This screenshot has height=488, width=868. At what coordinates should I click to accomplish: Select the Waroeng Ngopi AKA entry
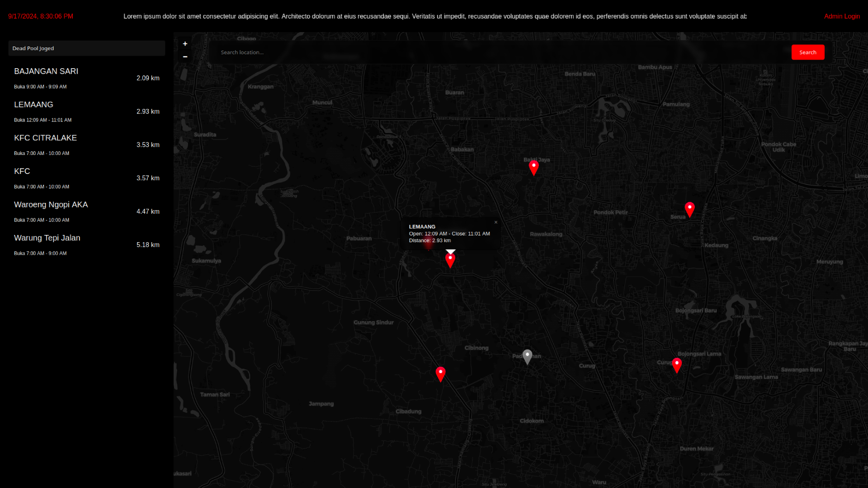pyautogui.click(x=86, y=211)
